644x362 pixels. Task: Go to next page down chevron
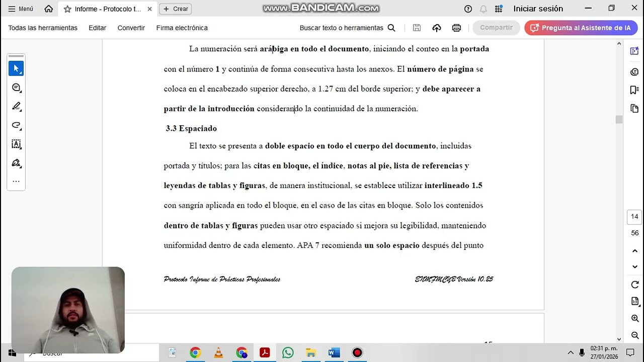[x=634, y=267]
